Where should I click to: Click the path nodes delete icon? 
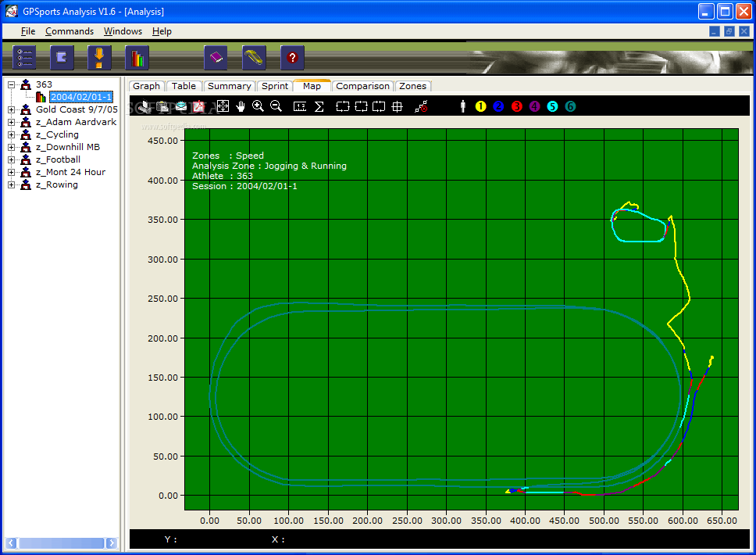[422, 106]
